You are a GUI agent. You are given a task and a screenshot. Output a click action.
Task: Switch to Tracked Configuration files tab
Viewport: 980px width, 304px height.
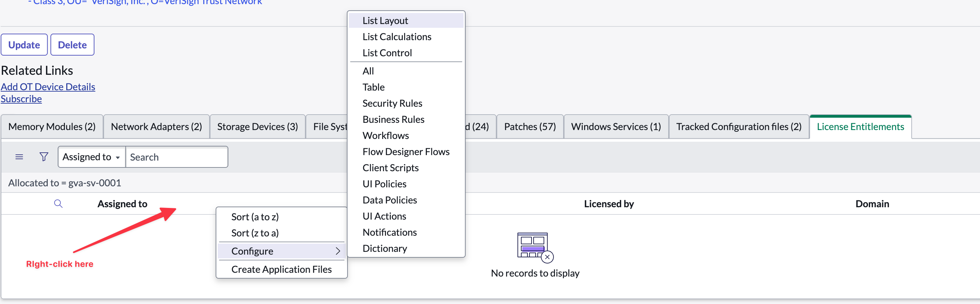click(x=739, y=127)
